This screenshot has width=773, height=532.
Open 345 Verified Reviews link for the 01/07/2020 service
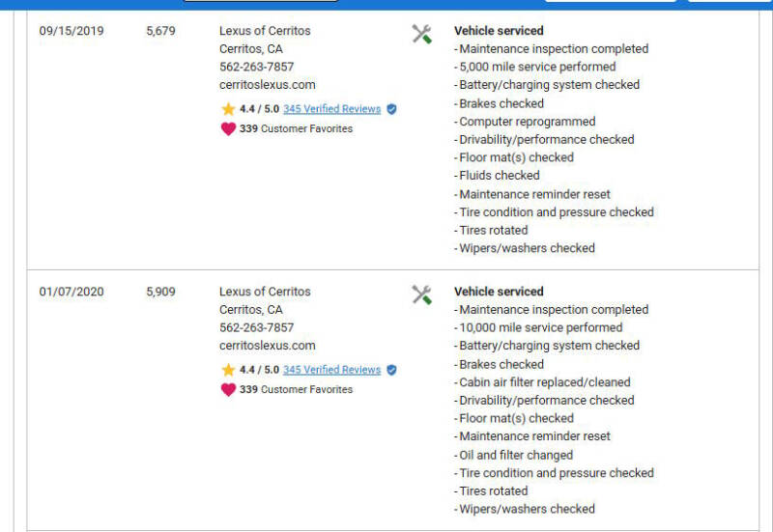[x=331, y=370]
